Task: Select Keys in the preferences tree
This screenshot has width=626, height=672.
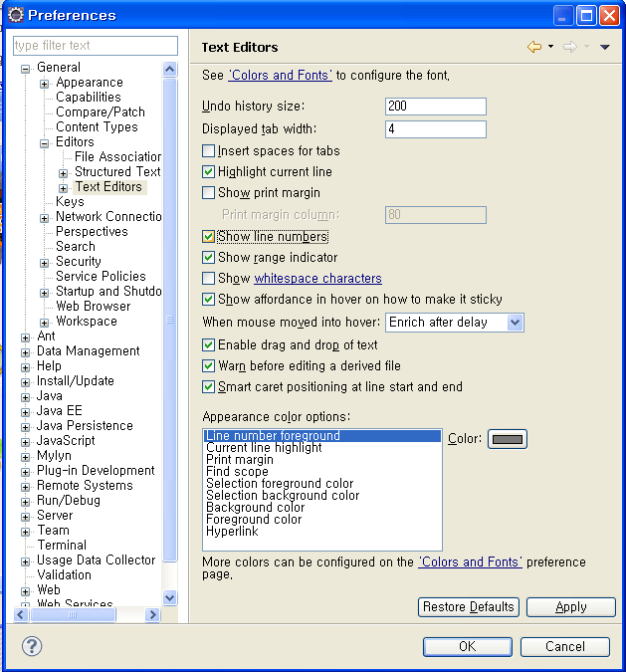Action: click(70, 201)
